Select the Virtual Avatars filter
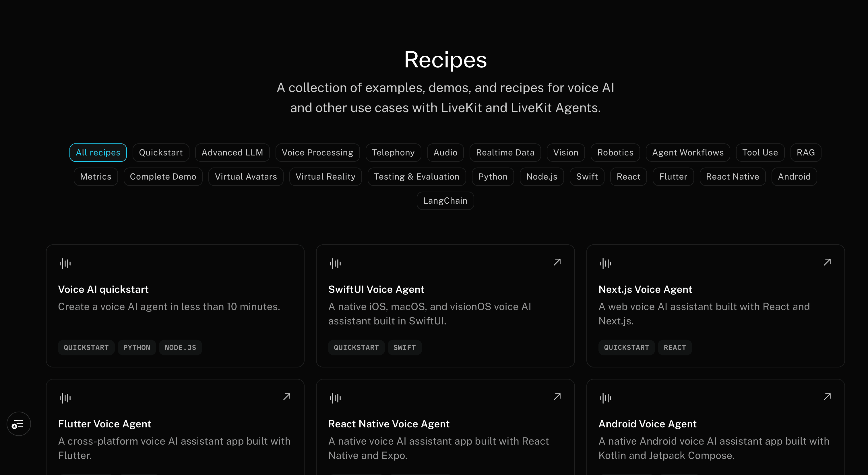868x475 pixels. [x=246, y=177]
